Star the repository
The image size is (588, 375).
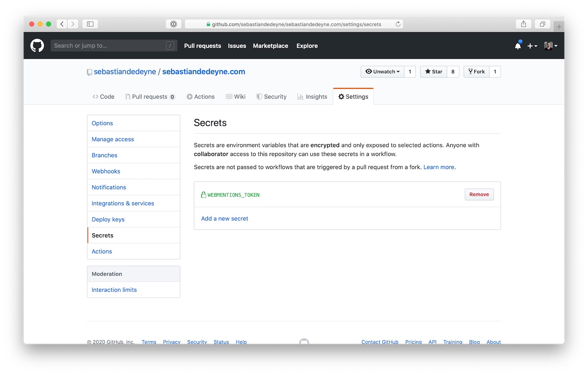(x=433, y=72)
